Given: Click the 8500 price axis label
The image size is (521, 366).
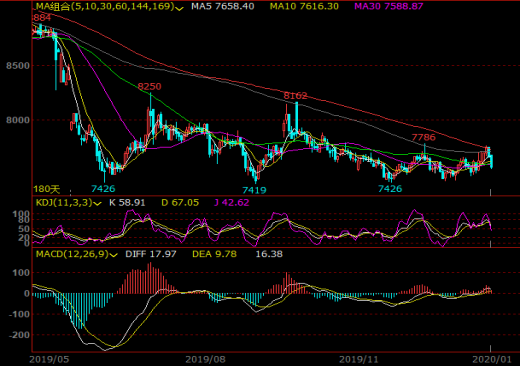Looking at the screenshot, I should [x=18, y=66].
